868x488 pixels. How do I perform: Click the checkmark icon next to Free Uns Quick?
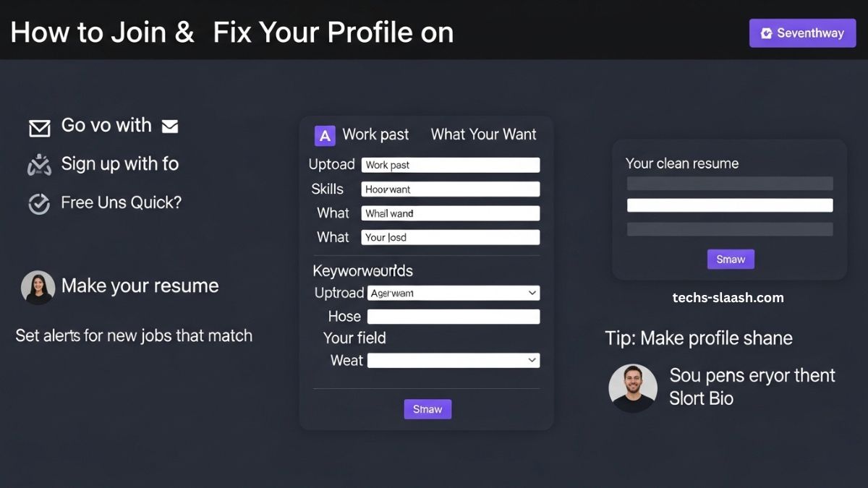click(39, 204)
